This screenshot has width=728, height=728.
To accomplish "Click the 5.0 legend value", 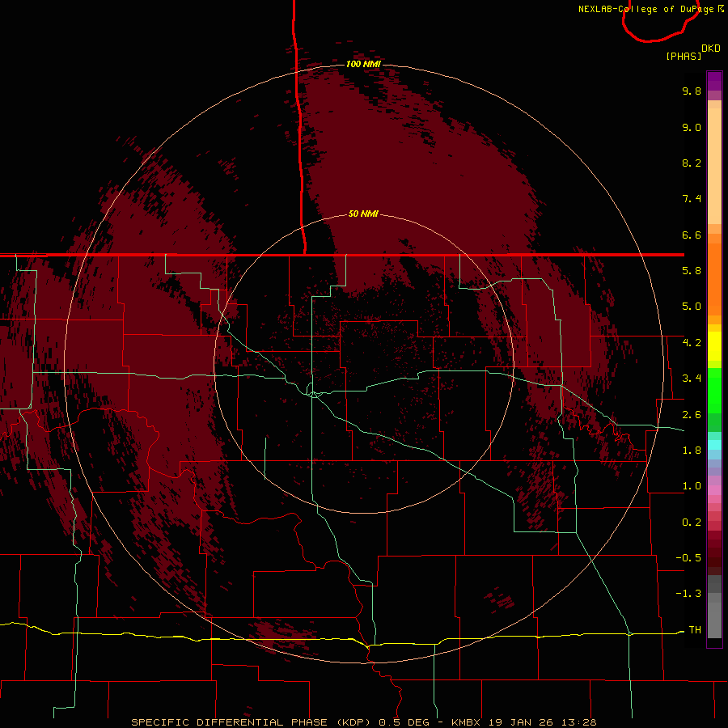I will coord(692,307).
